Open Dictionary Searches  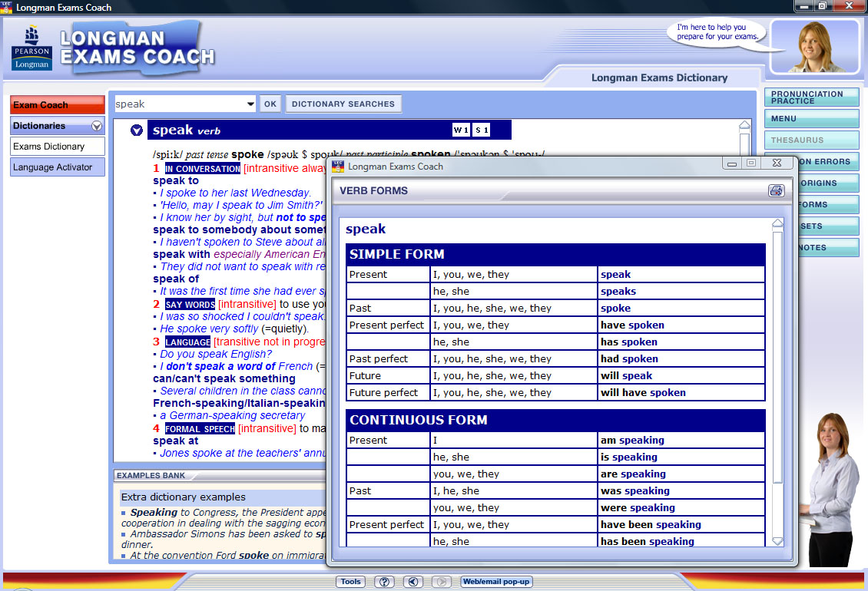point(343,104)
